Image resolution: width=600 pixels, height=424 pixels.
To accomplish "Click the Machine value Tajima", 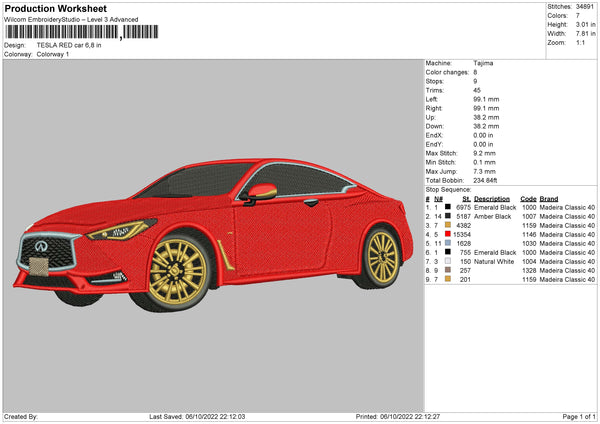I will (484, 63).
